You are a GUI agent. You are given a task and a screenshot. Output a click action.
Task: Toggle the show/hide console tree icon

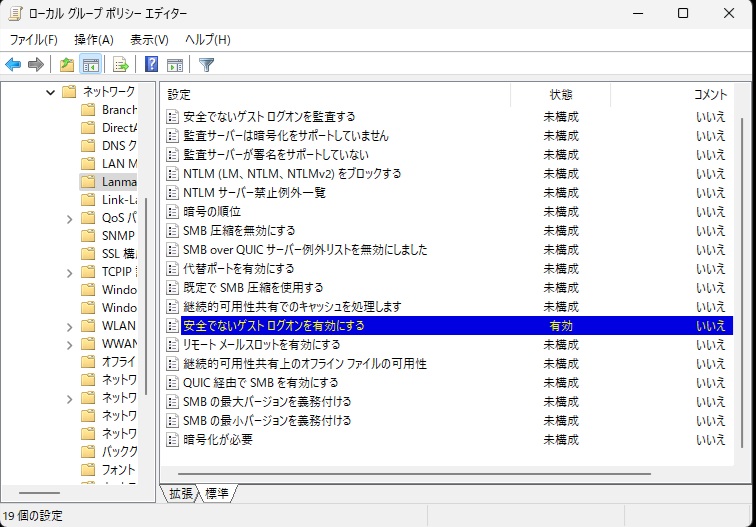tap(90, 65)
